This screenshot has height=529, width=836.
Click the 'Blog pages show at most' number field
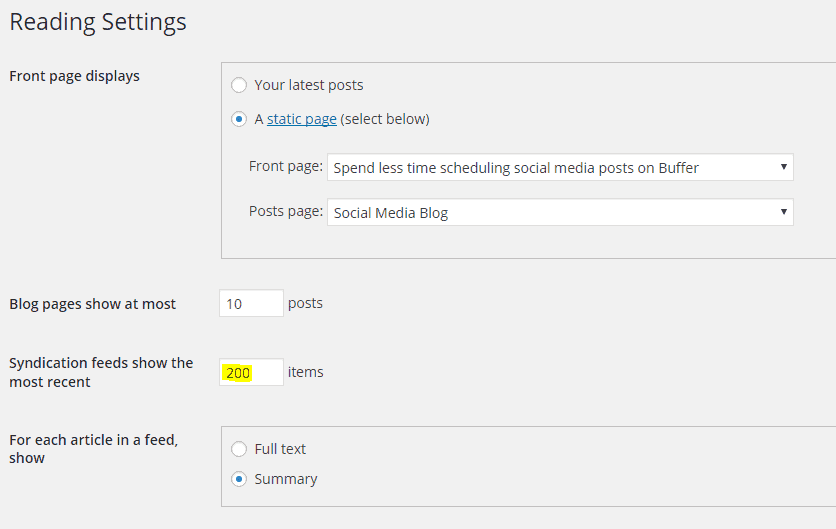(x=251, y=303)
